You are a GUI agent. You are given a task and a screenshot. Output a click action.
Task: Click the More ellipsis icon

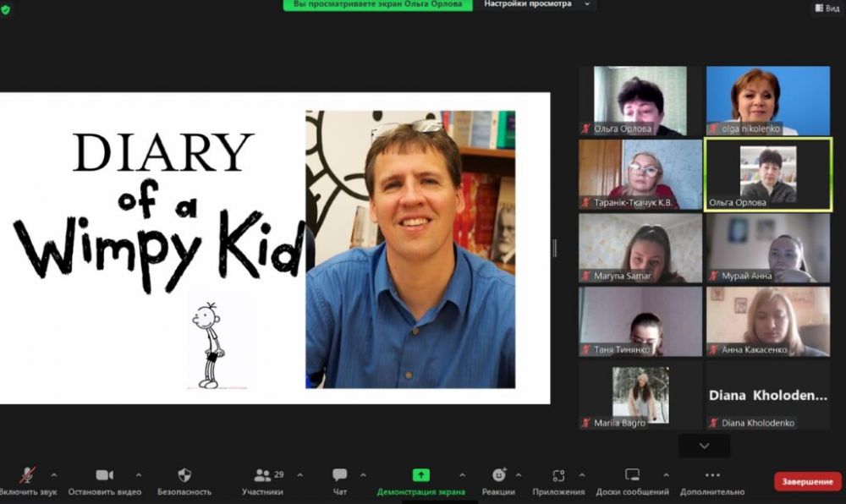[712, 475]
